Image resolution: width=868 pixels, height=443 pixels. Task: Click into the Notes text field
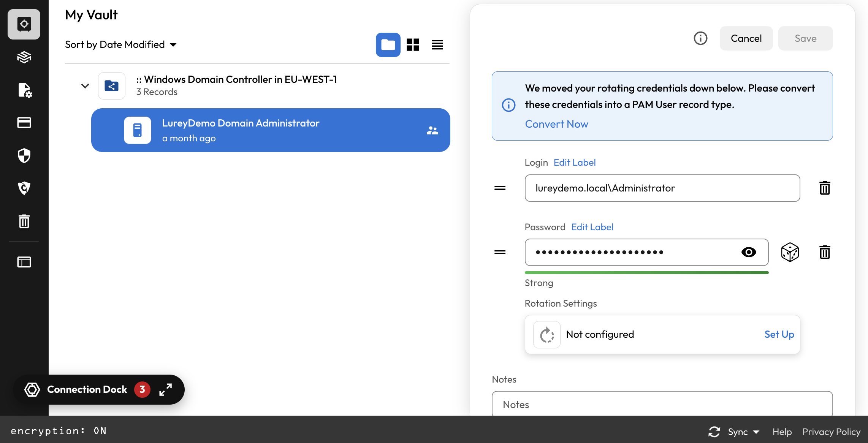coord(662,405)
